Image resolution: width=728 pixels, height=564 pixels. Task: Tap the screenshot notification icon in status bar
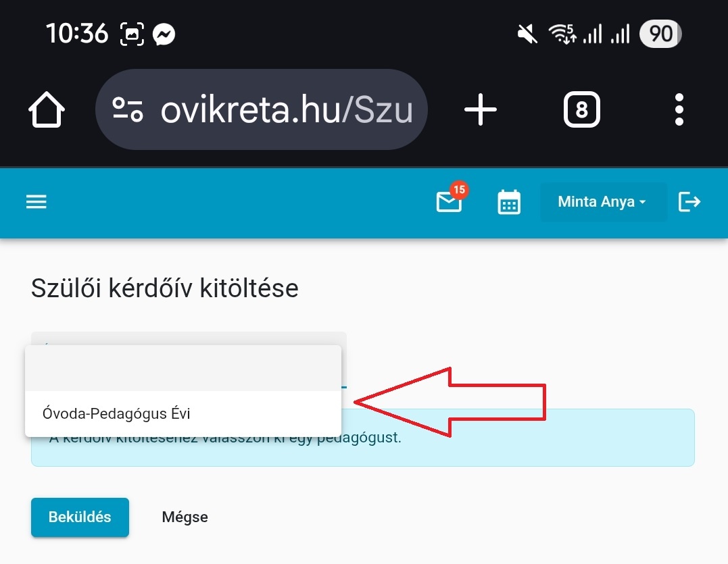pyautogui.click(x=132, y=34)
